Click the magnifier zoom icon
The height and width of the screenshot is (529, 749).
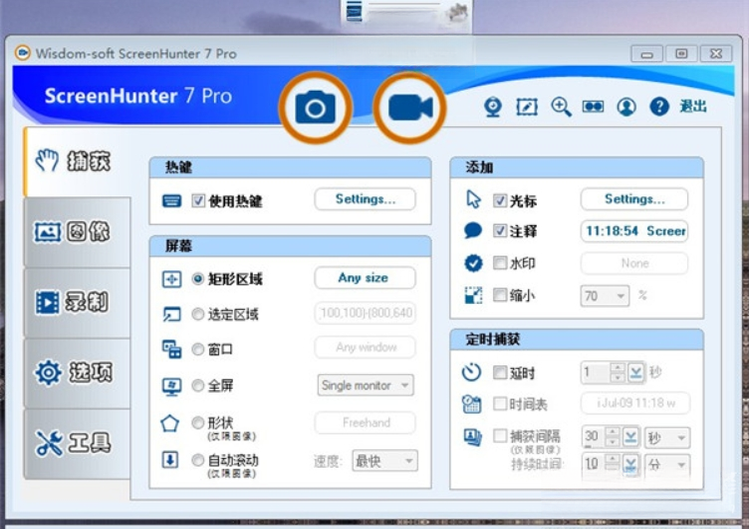561,107
